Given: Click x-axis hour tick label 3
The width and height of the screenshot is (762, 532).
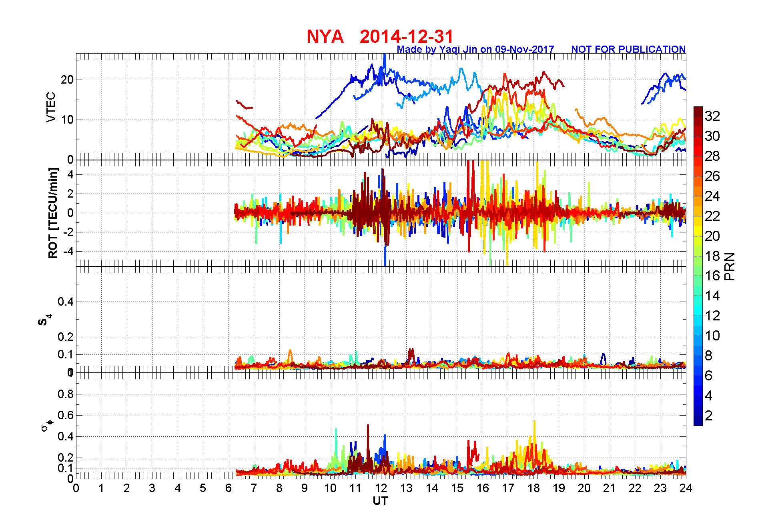Looking at the screenshot, I should click(152, 488).
